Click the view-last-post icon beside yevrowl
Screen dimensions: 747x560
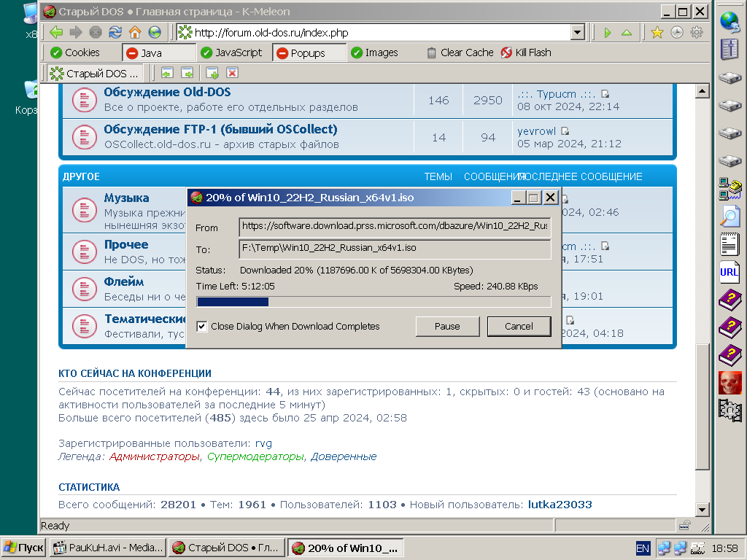(x=565, y=131)
